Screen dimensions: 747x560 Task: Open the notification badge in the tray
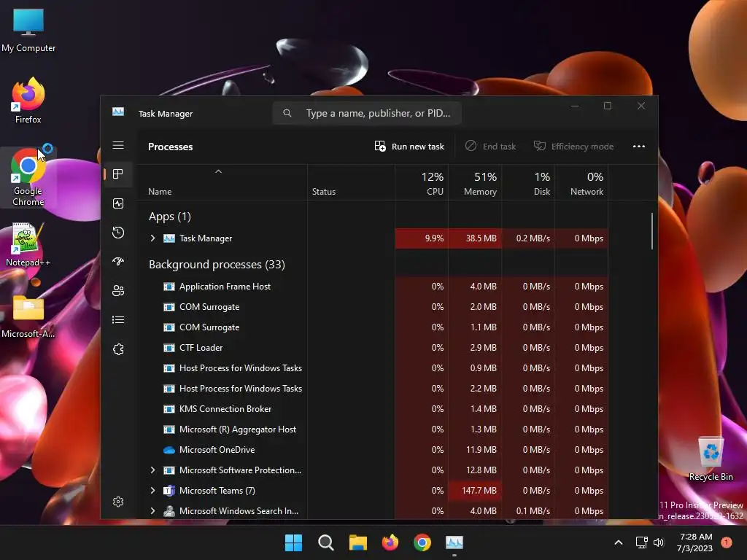click(727, 542)
